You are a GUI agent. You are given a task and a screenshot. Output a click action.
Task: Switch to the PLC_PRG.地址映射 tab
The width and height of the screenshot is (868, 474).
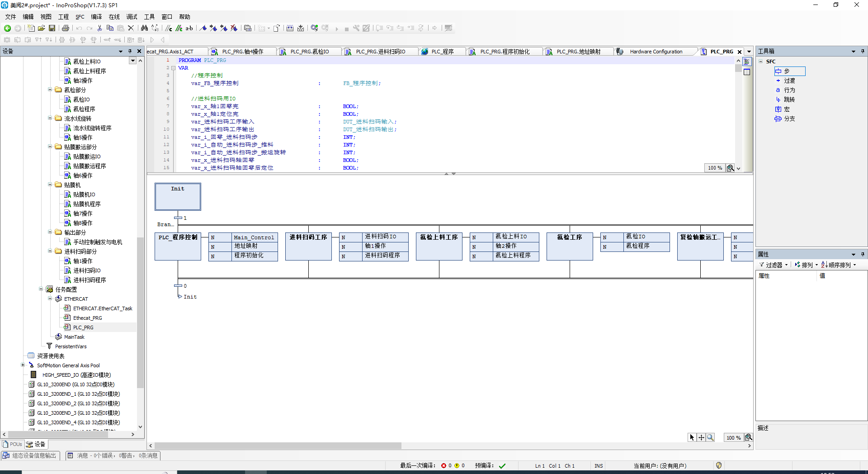578,52
